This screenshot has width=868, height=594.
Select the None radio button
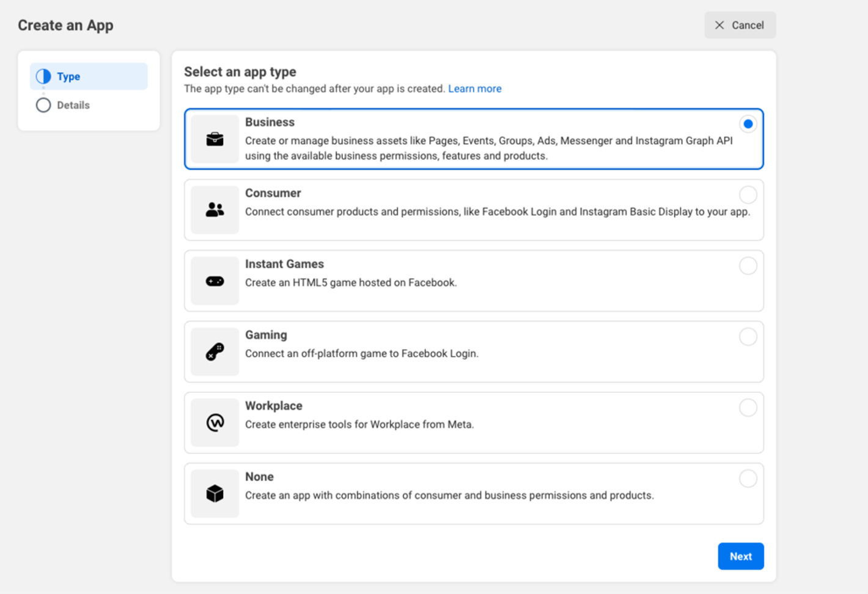click(748, 479)
